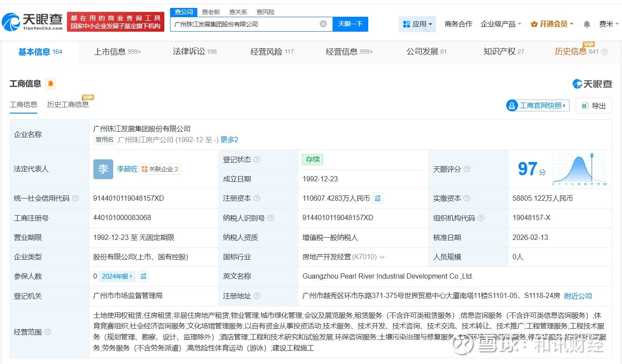The image size is (622, 364).
Task: Click help icon next to 天眼评分
Action: 467,169
